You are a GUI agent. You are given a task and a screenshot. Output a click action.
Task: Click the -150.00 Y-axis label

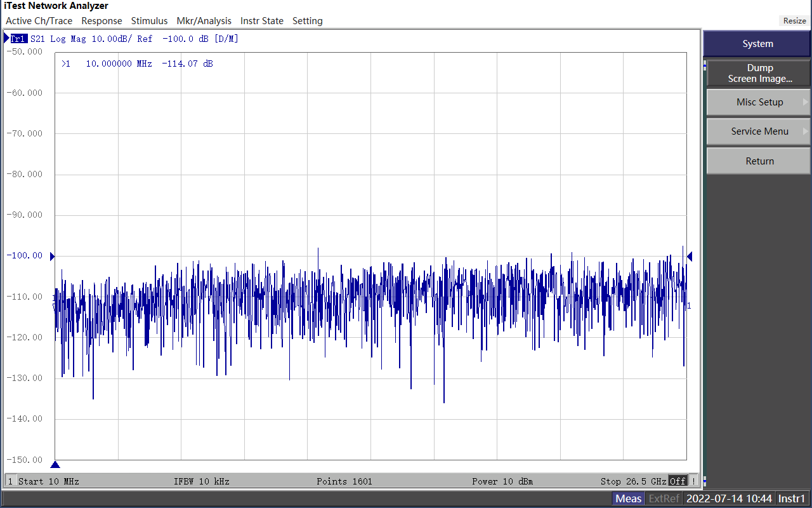24,460
